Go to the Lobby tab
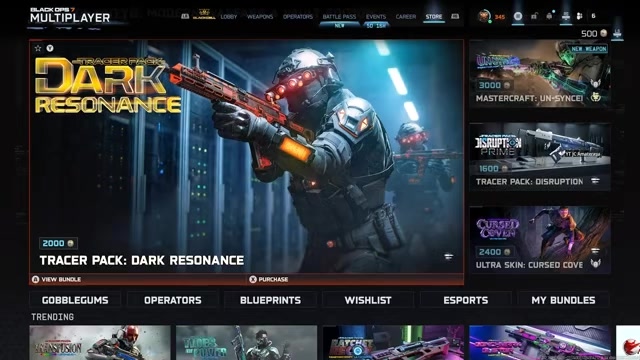Screen dimensions: 640x360 pyautogui.click(x=229, y=17)
